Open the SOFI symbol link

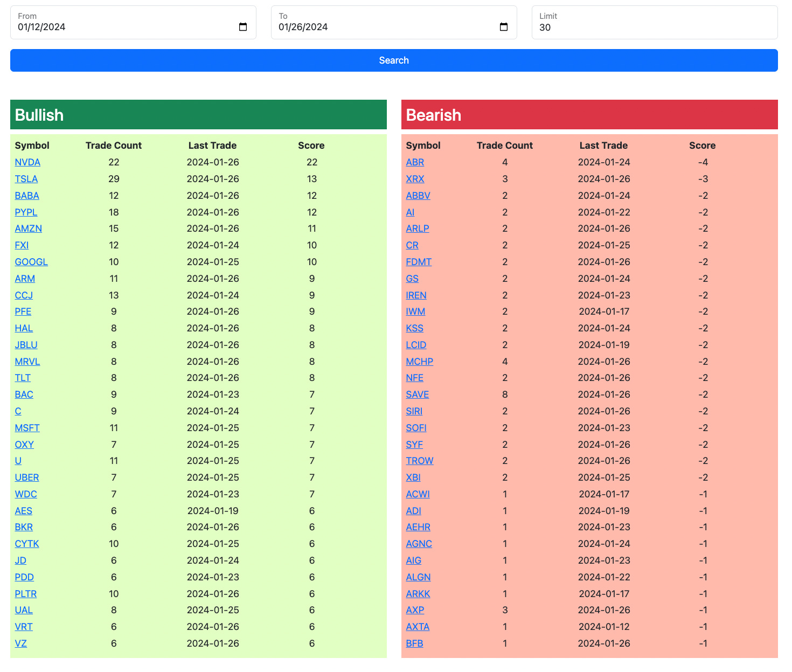[x=416, y=428]
